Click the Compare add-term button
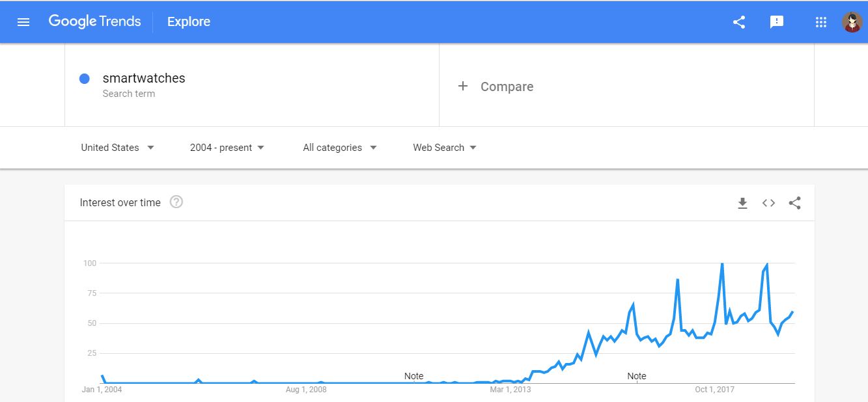The height and width of the screenshot is (402, 868). click(507, 87)
